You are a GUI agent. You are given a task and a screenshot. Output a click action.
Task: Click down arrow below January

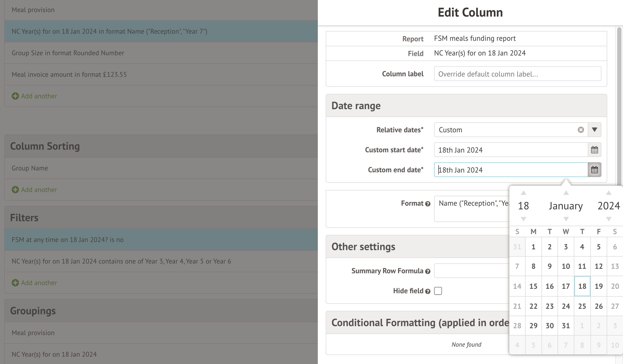(566, 219)
